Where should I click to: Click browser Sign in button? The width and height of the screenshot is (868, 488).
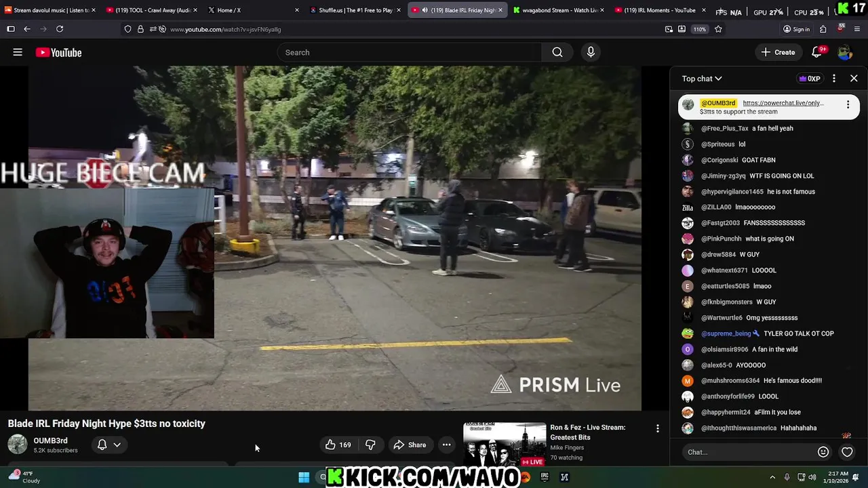point(796,29)
